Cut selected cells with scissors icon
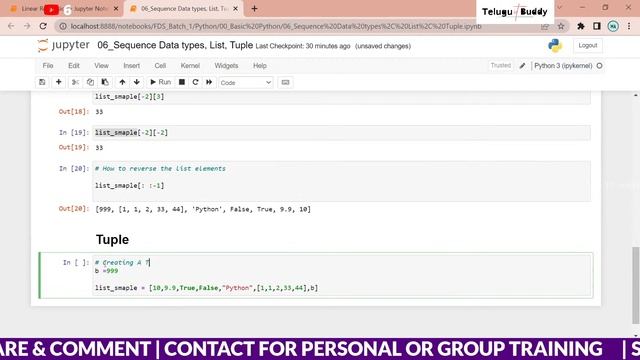This screenshot has width=640, height=360. coord(75,82)
